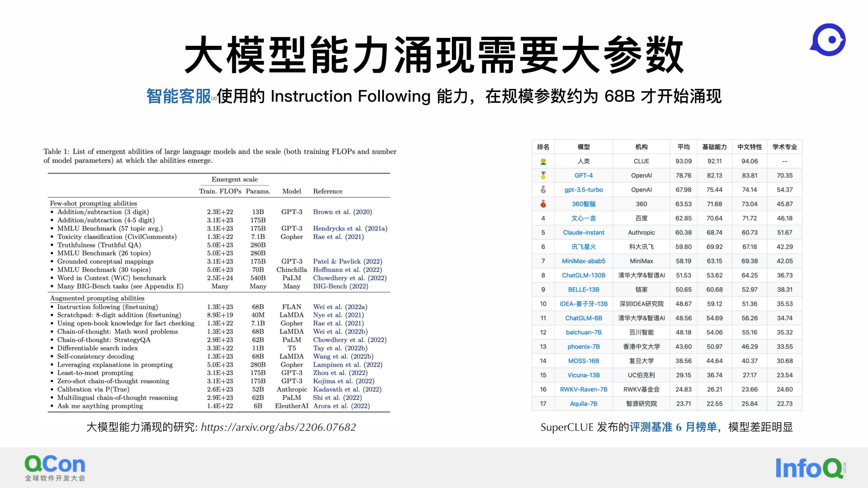Screen dimensions: 868x488
Task: Click the 模型 column header
Action: coord(584,147)
